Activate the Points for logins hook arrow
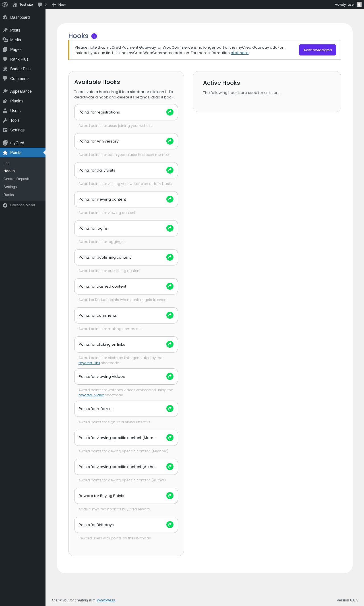 point(170,228)
